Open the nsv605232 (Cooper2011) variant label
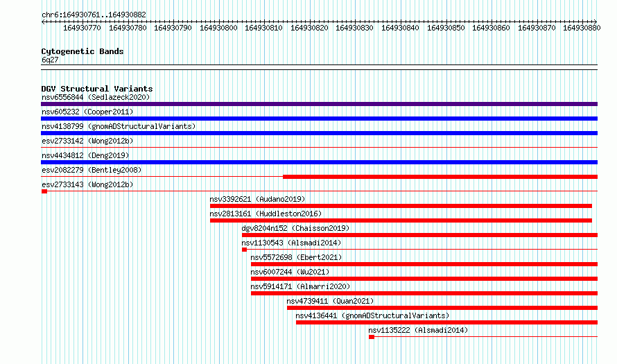This screenshot has height=364, width=617. click(87, 112)
